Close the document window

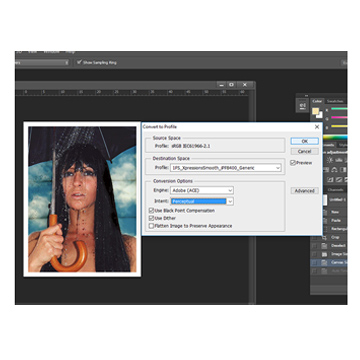pyautogui.click(x=245, y=85)
